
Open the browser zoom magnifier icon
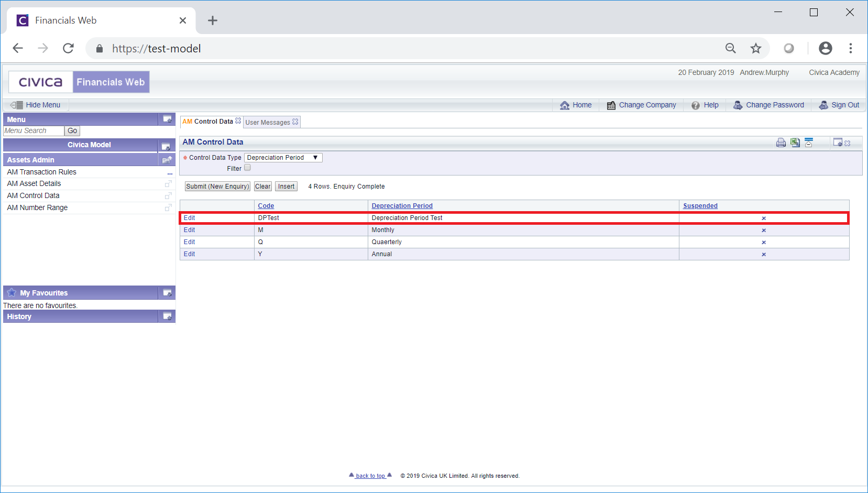[x=731, y=48]
